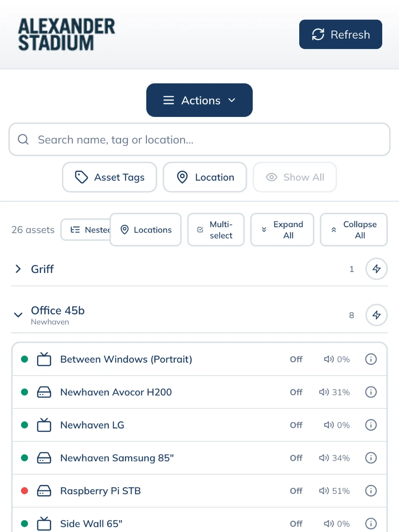This screenshot has width=399, height=532.
Task: Click the 31% volume for Newhaven Avocor H200
Action: point(341,392)
